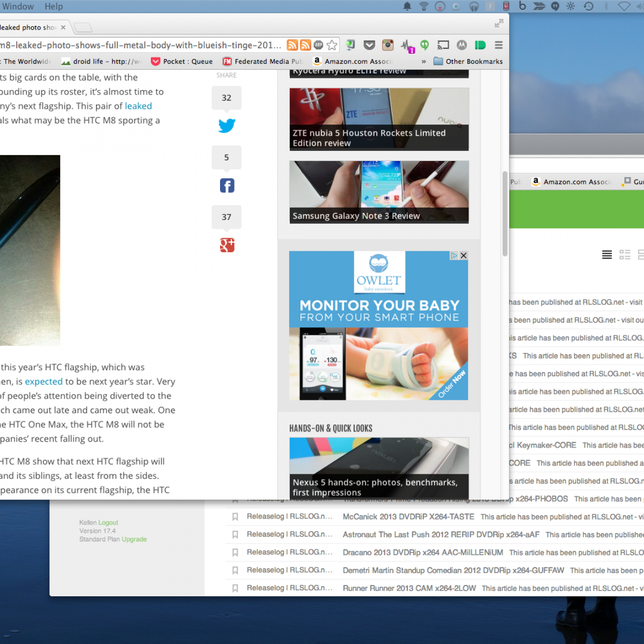Share the article on Facebook

pyautogui.click(x=227, y=186)
